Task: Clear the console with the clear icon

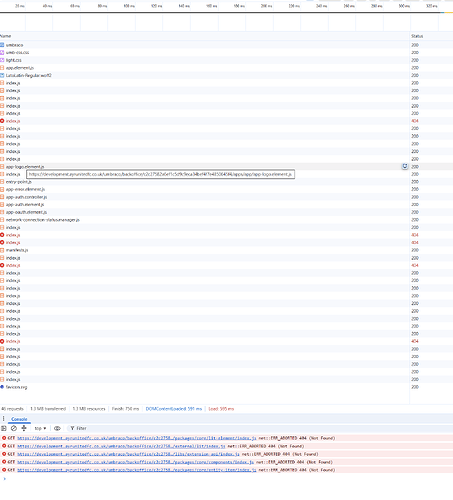Action: coord(14,428)
